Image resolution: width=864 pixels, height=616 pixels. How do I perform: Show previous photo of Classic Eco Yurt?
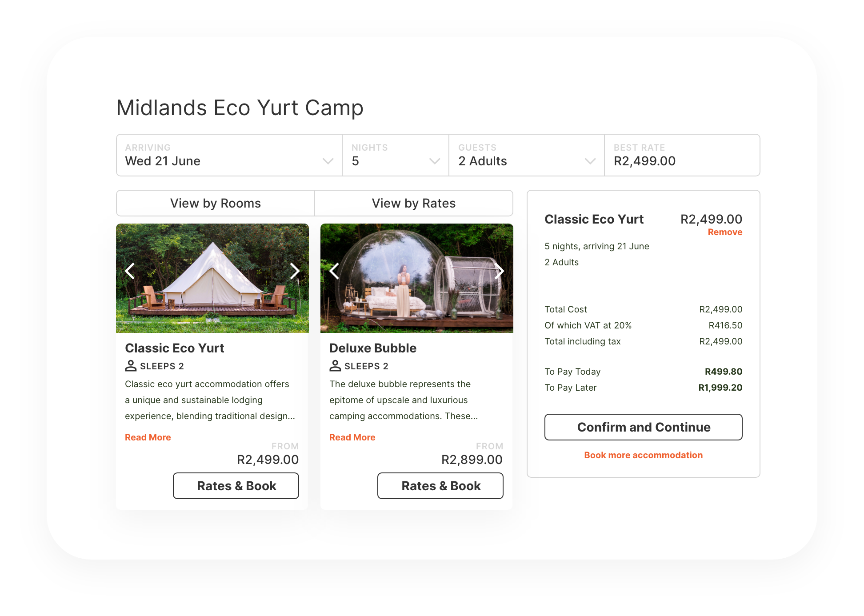click(130, 271)
